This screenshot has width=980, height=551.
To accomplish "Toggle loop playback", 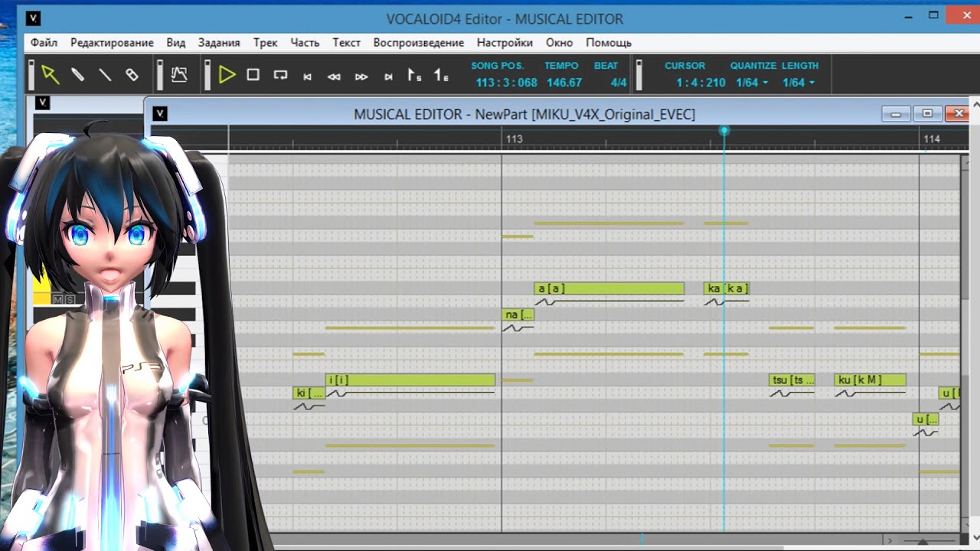I will [x=280, y=75].
